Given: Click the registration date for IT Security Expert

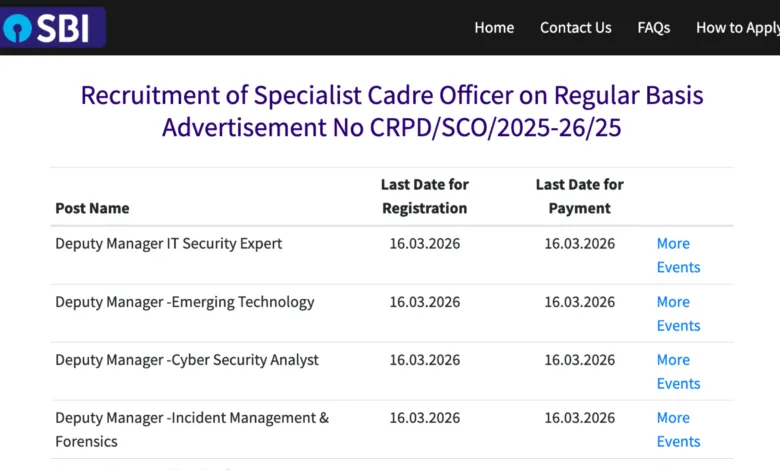Looking at the screenshot, I should tap(424, 243).
